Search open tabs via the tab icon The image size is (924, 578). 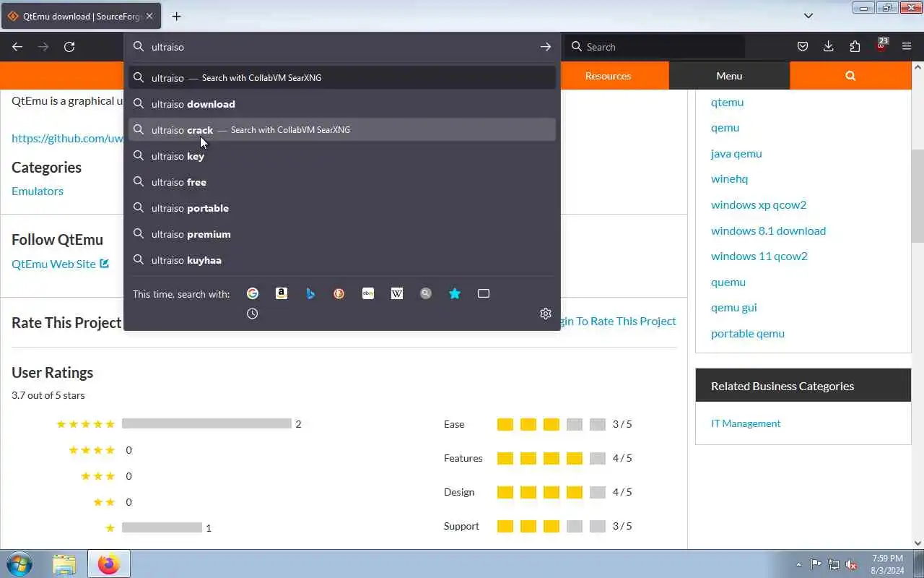(x=484, y=293)
